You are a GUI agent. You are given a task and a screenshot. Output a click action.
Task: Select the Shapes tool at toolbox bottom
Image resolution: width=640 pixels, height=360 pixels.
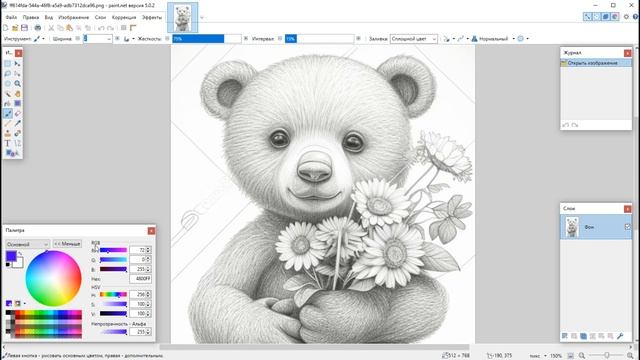pos(11,153)
